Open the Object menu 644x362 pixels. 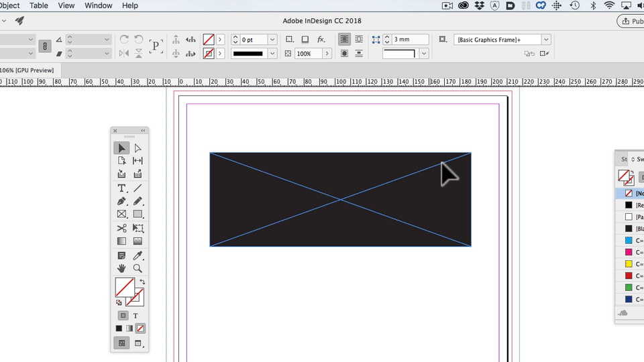pyautogui.click(x=9, y=6)
